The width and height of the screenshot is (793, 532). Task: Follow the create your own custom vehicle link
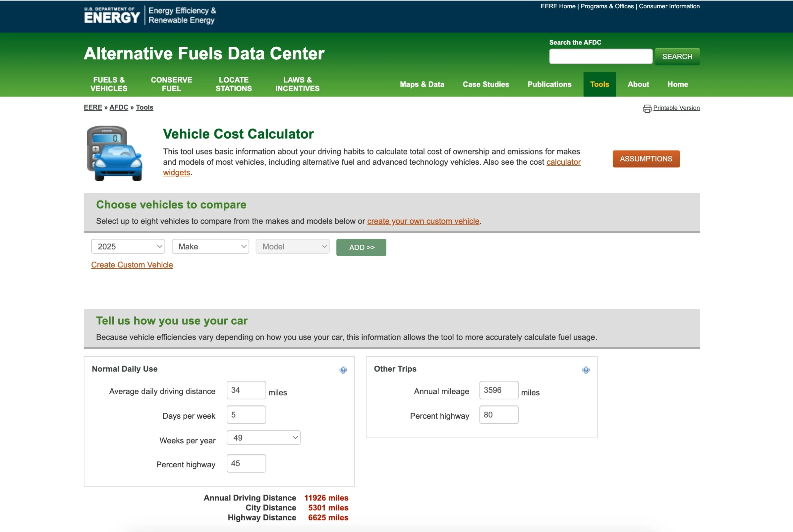pos(423,221)
